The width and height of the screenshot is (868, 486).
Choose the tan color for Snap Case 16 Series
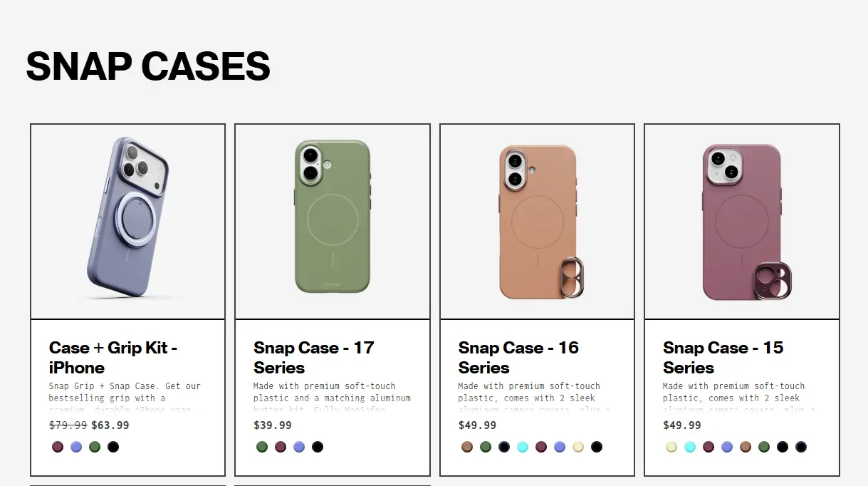click(466, 447)
